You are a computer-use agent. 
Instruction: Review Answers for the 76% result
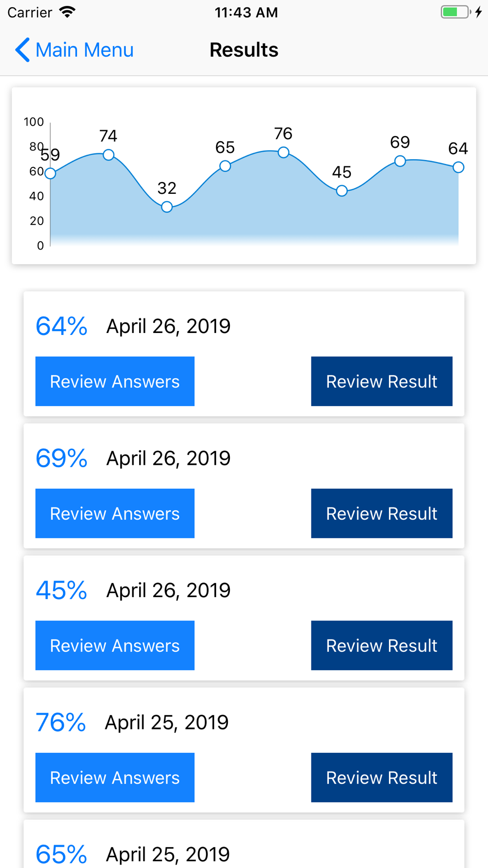[115, 778]
